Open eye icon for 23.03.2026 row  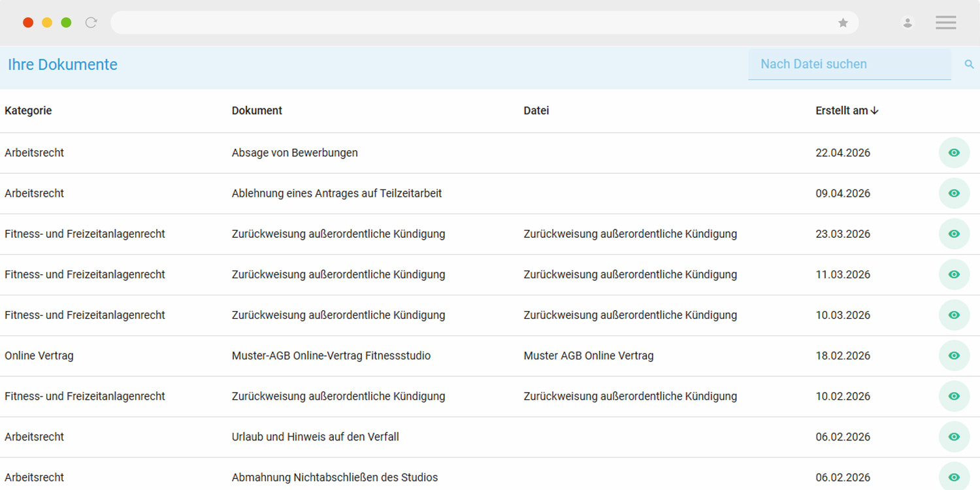pyautogui.click(x=954, y=234)
